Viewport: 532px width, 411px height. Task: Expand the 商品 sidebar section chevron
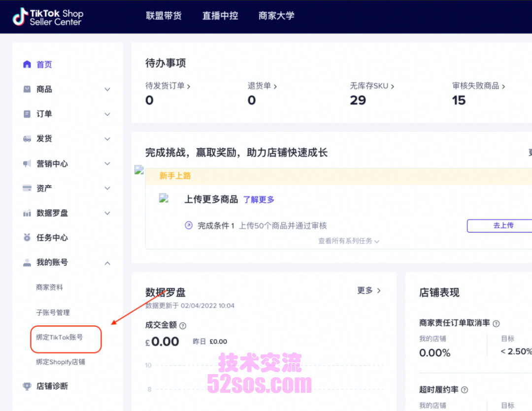(x=107, y=90)
